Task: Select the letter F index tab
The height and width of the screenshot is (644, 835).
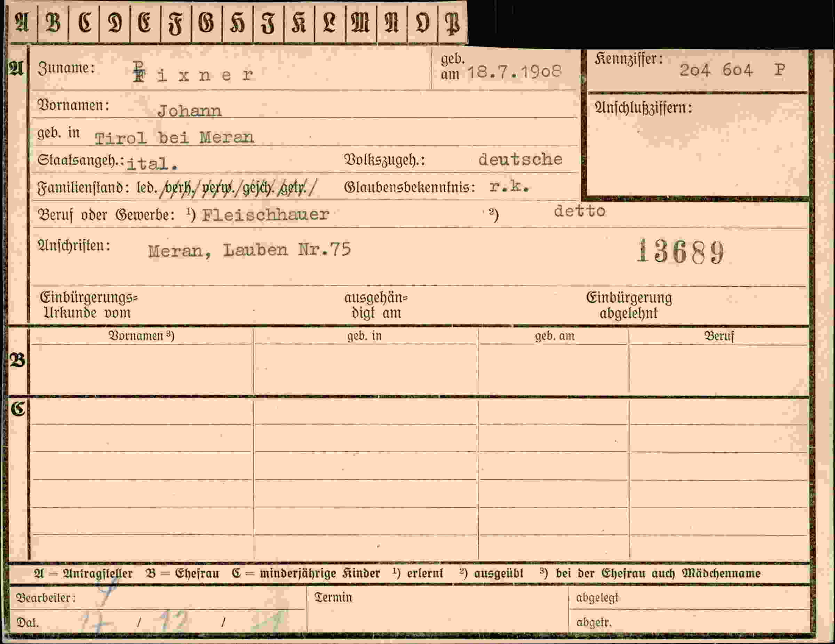Action: tap(176, 23)
